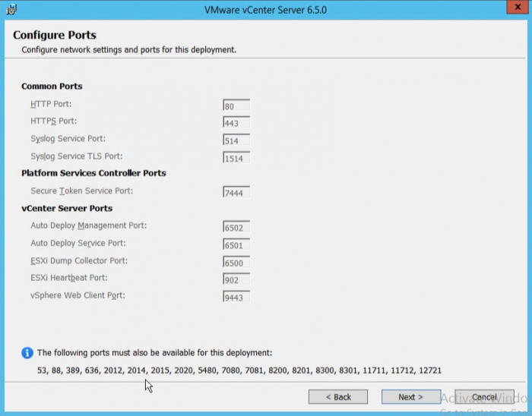The width and height of the screenshot is (532, 416).
Task: Cancel the vCenter Server installation
Action: tap(484, 397)
